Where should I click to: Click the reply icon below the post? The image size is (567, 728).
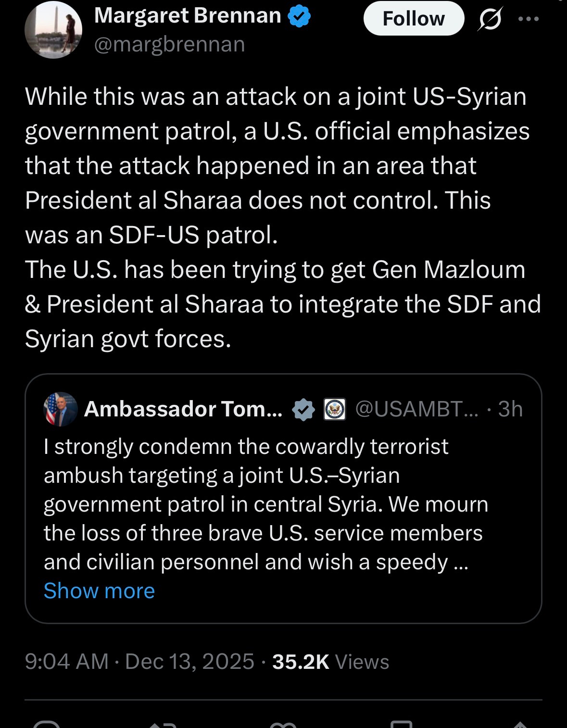(47, 724)
